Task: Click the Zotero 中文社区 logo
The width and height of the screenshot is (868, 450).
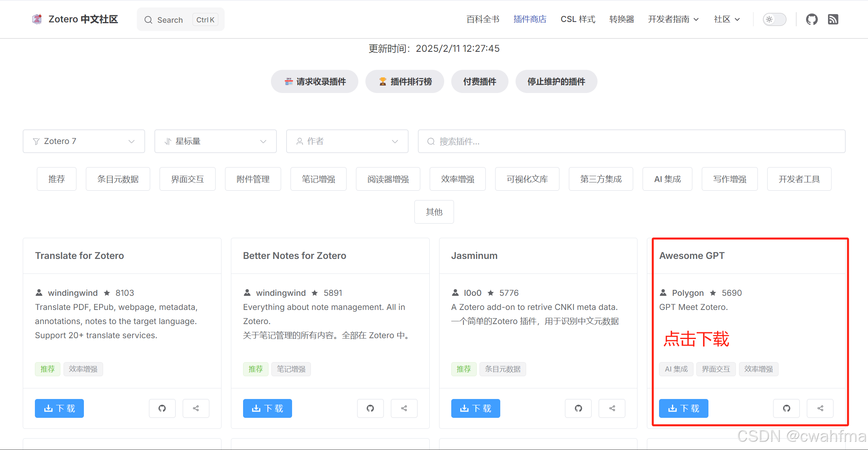Action: [x=75, y=19]
